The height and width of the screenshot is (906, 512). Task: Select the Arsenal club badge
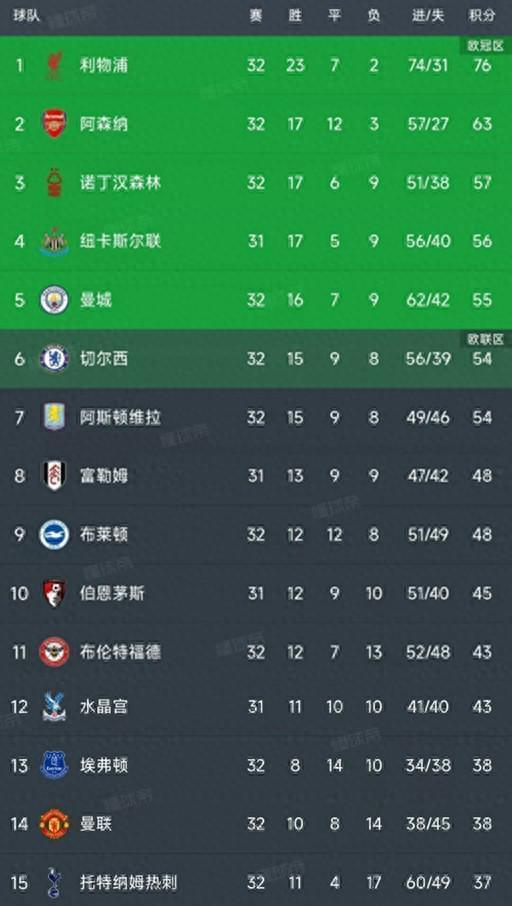(x=54, y=124)
